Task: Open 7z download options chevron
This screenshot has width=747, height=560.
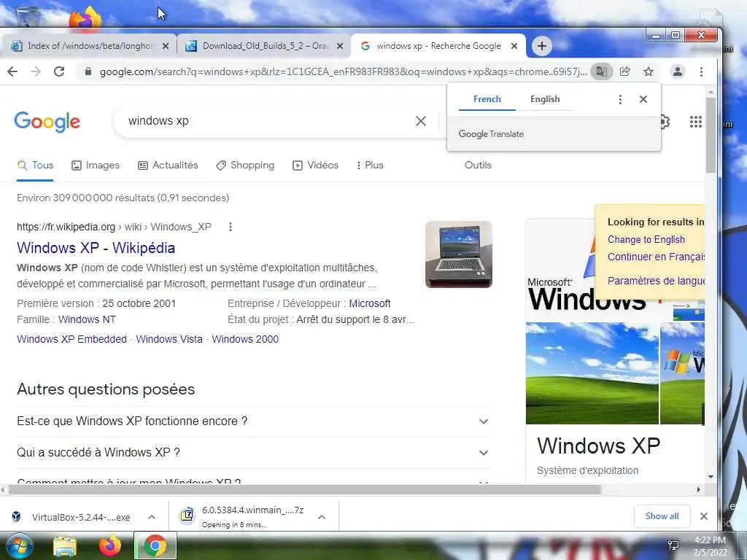Action: click(322, 517)
